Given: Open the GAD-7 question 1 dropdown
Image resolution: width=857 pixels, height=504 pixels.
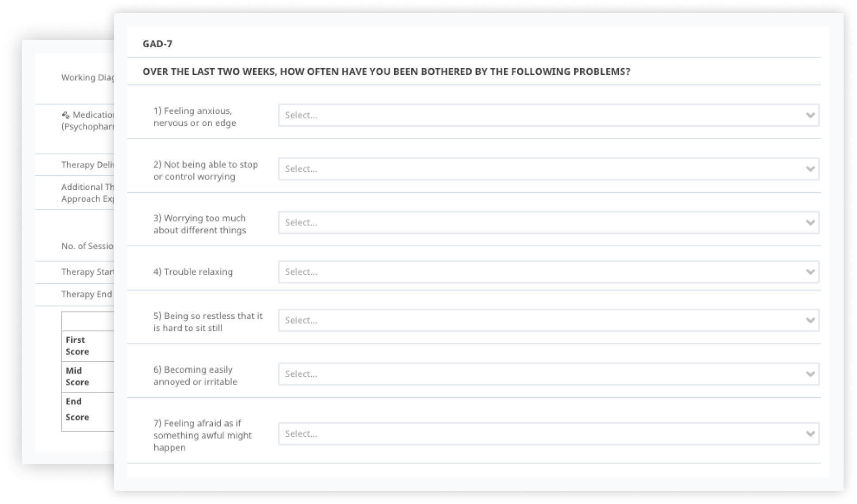Looking at the screenshot, I should point(548,115).
